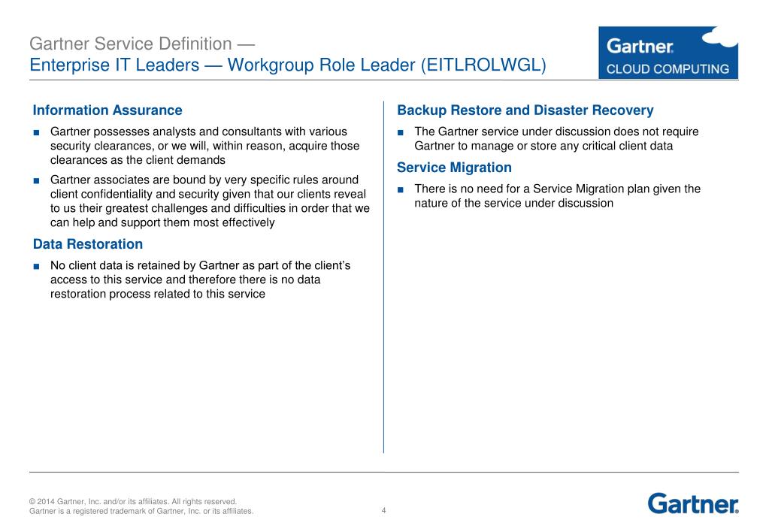769x532 pixels.
Task: Click the 2014 Gartner copyright notice
Action: [133, 502]
